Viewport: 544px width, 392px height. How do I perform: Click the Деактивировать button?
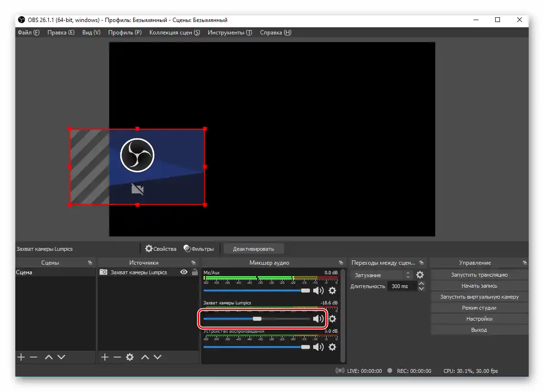click(253, 249)
